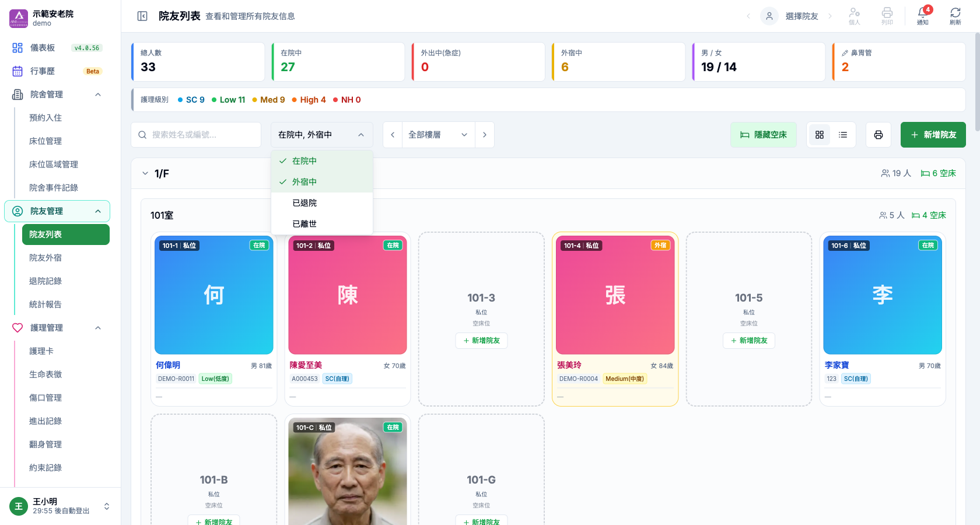Go to next resident arrow
Screen dimensions: 980x525
830,16
